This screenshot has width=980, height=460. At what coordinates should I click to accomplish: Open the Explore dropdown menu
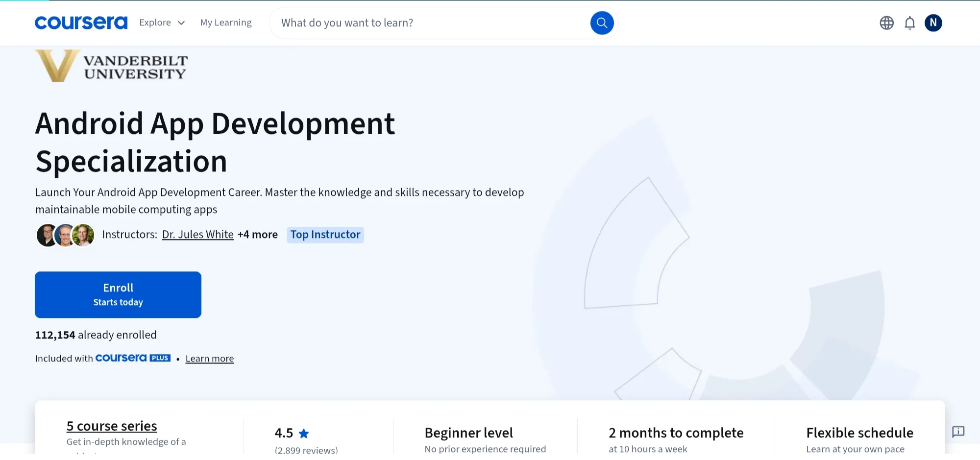[162, 23]
